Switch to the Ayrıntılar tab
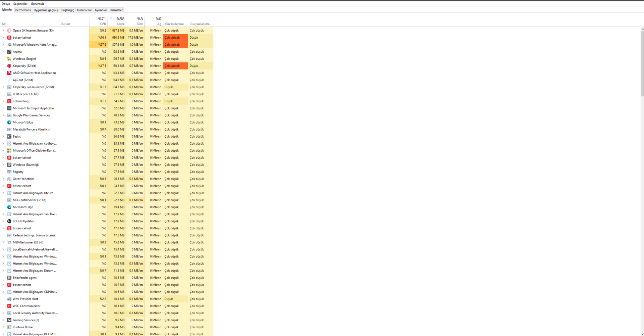This screenshot has height=336, width=644. [x=101, y=10]
